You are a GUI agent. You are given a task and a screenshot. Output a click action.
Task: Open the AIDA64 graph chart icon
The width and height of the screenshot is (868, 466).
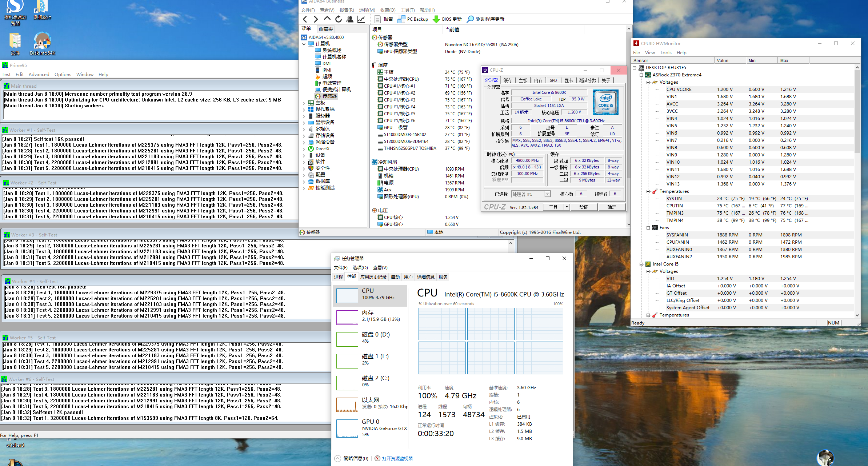coord(361,19)
